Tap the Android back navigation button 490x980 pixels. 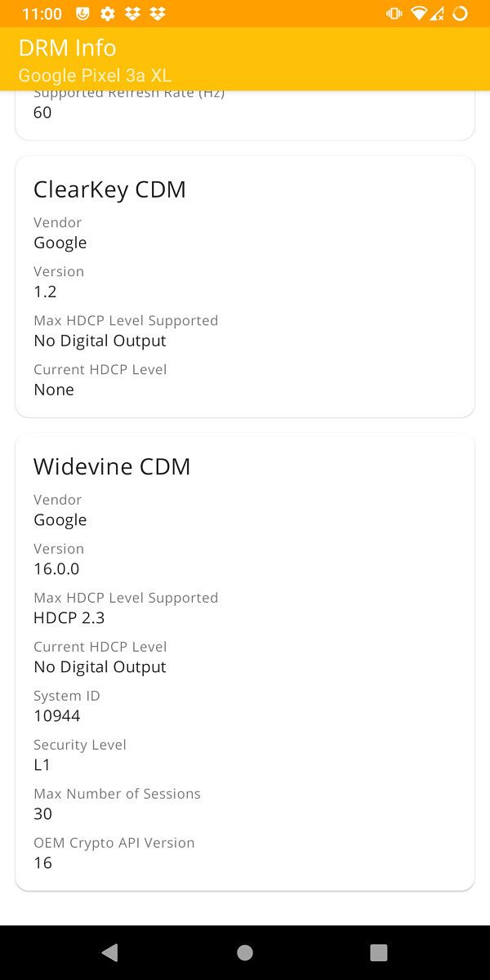110,952
